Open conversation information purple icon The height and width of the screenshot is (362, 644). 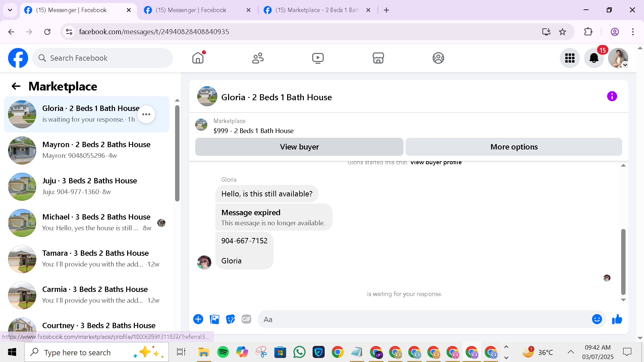tap(612, 97)
